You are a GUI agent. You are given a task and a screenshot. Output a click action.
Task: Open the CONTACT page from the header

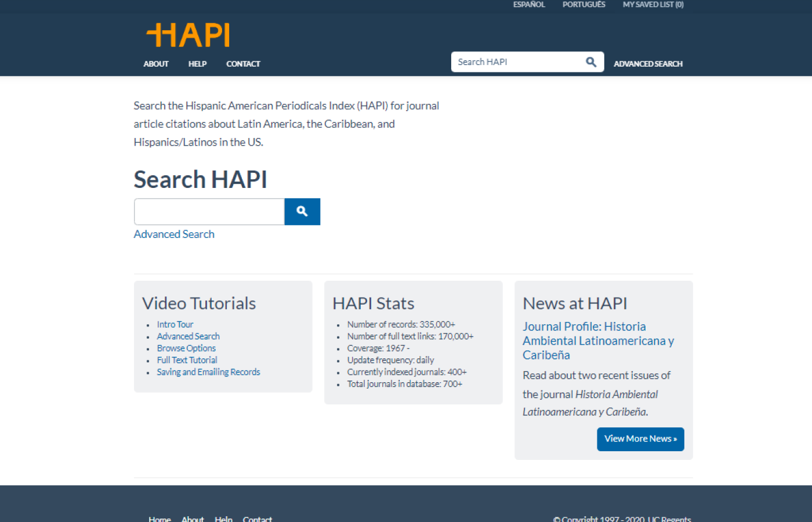243,64
